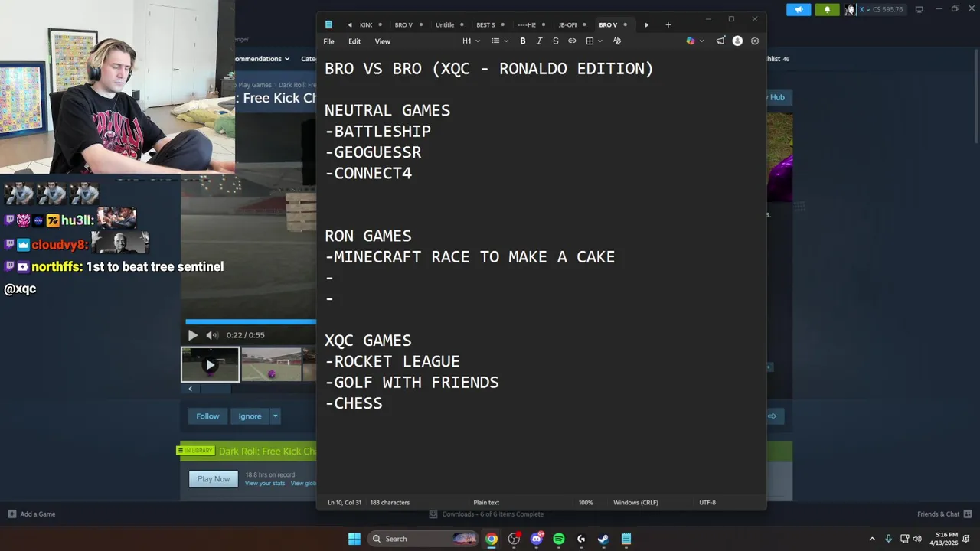The image size is (980, 551).
Task: Click Ln 10, Col 31 in status bar
Action: 345,503
